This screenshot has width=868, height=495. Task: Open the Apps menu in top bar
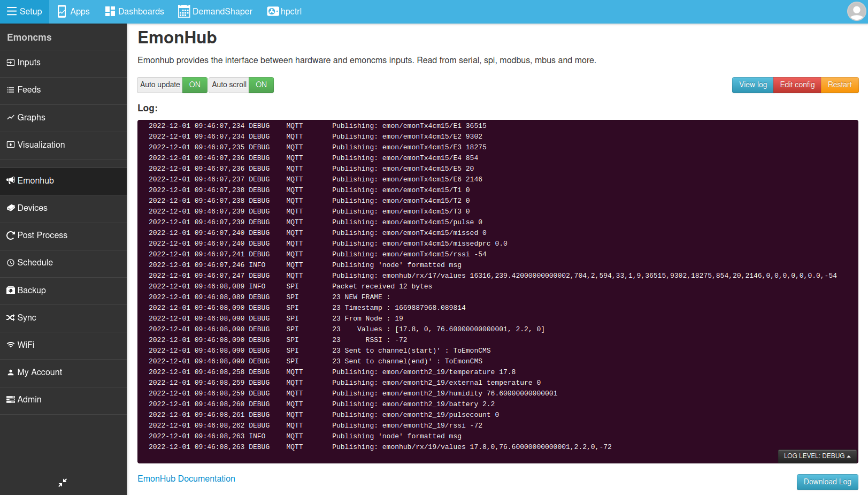[73, 11]
